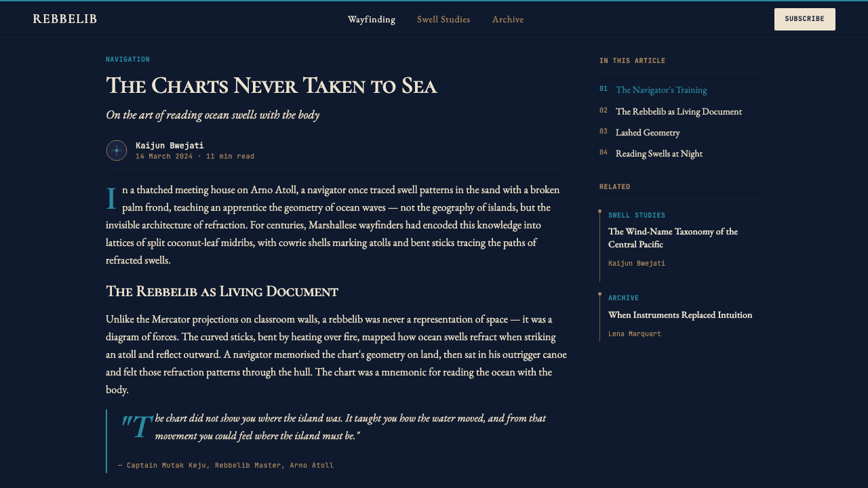The image size is (868, 488).
Task: Click the Subscribe button
Action: (805, 19)
